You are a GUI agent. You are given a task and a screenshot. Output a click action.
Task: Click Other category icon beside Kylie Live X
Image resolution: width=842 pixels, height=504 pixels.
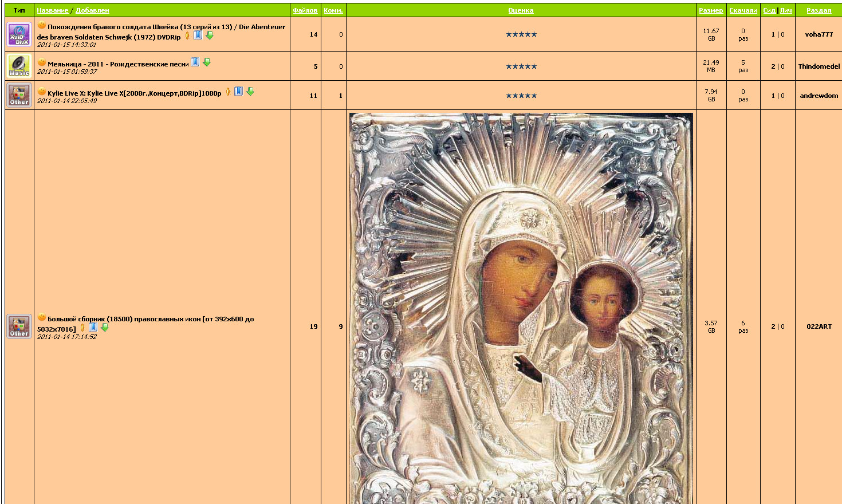click(x=19, y=95)
